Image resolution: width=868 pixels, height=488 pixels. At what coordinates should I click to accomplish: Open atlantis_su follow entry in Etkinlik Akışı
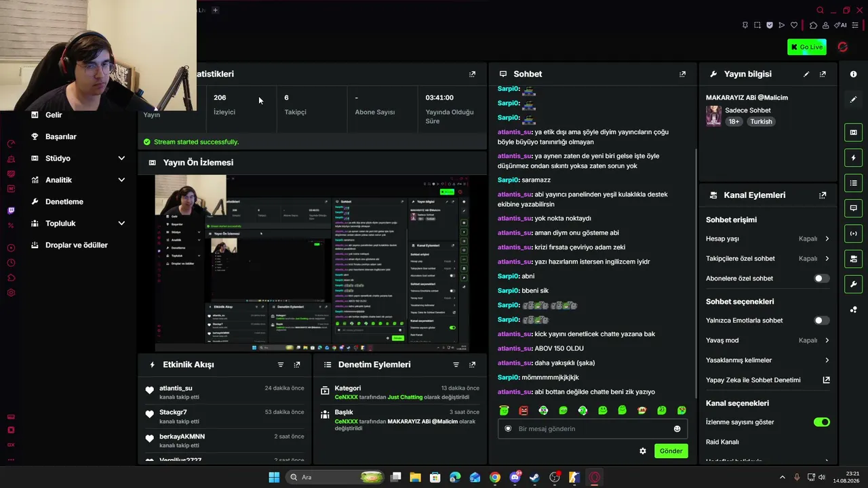pyautogui.click(x=224, y=392)
